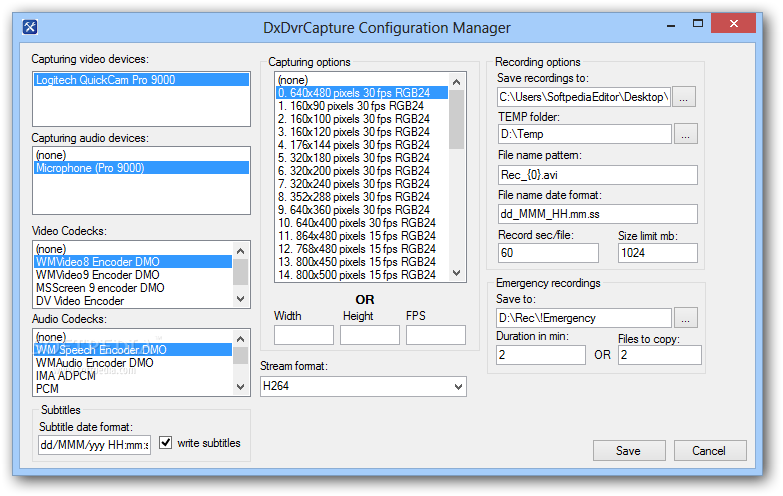Click the Cancel button
This screenshot has height=496, width=783.
710,451
